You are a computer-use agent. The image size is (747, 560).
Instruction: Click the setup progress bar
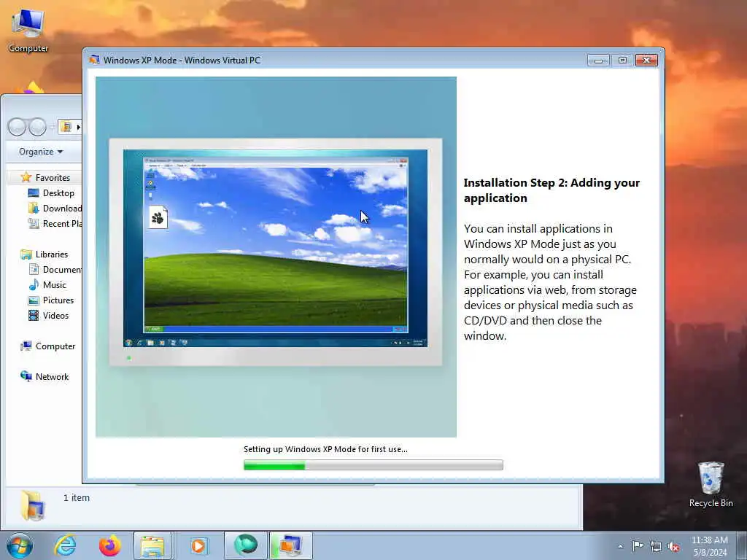click(x=373, y=465)
